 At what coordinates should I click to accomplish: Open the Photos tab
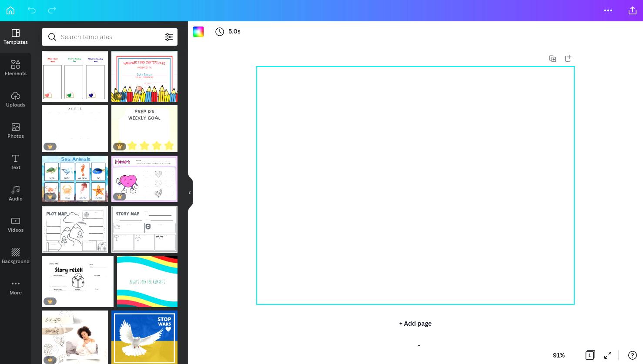coord(16,131)
